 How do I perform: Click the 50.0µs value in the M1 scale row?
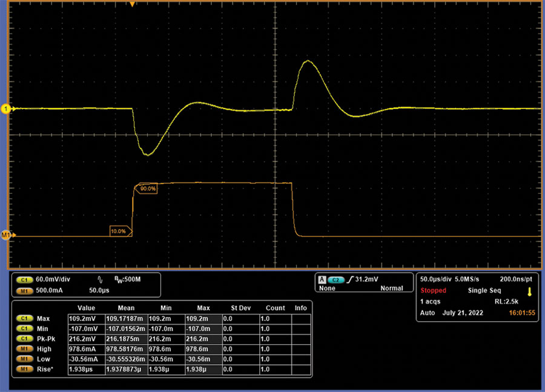tap(99, 290)
